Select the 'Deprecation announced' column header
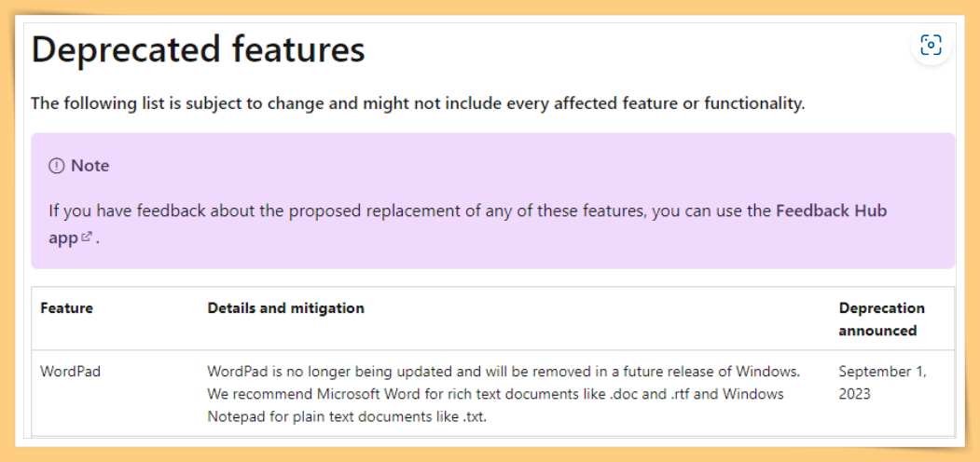This screenshot has height=462, width=980. tap(882, 319)
